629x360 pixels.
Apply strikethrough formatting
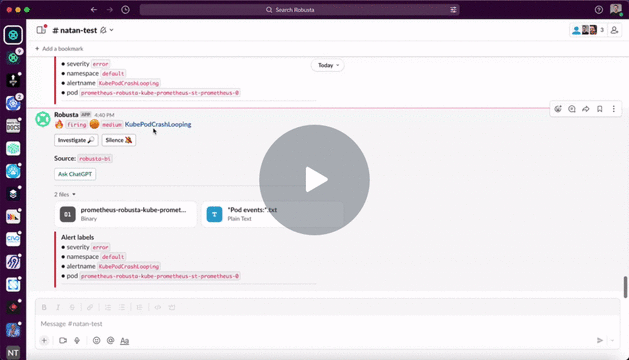coord(72,307)
